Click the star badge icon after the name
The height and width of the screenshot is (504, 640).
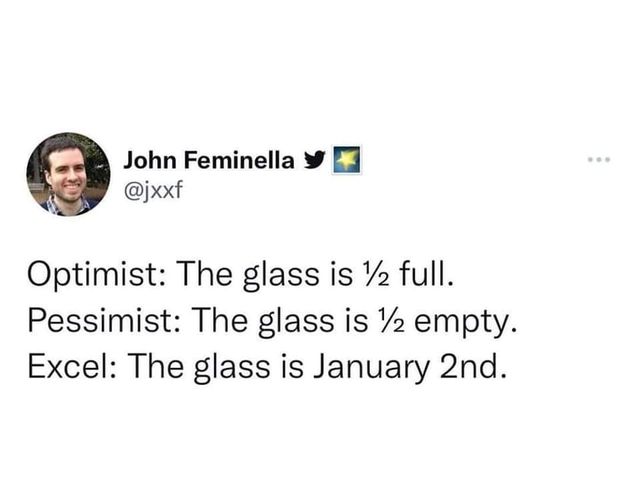(346, 160)
